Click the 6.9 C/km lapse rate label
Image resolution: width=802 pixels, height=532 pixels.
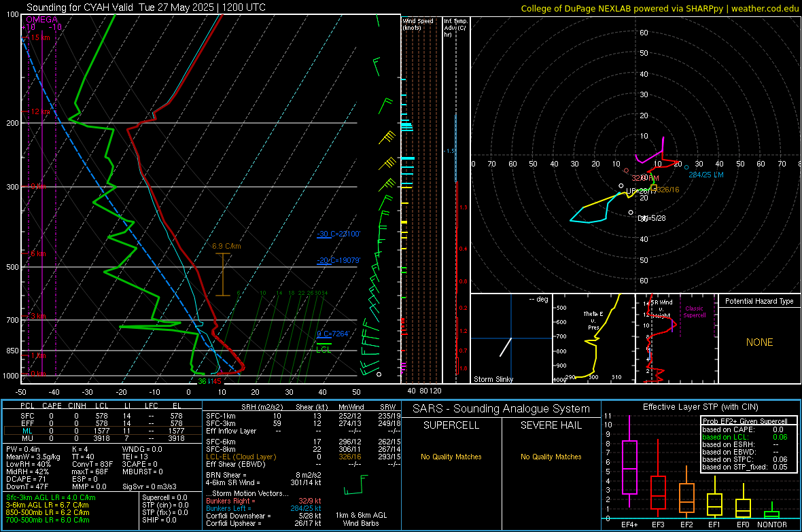226,246
